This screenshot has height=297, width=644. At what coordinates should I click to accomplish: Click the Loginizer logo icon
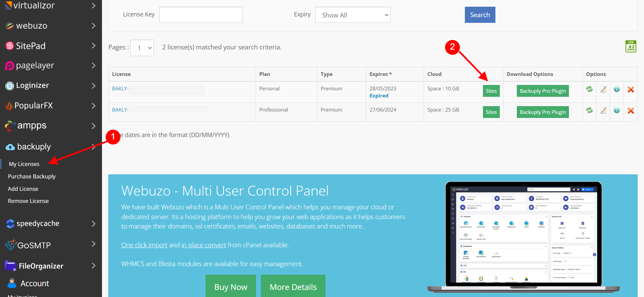10,86
